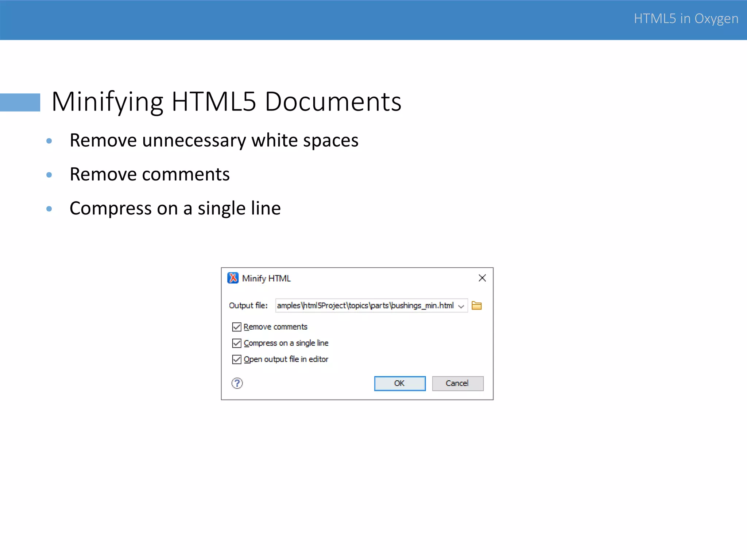
Task: Click the Minify HTML dialog title text
Action: pos(266,279)
